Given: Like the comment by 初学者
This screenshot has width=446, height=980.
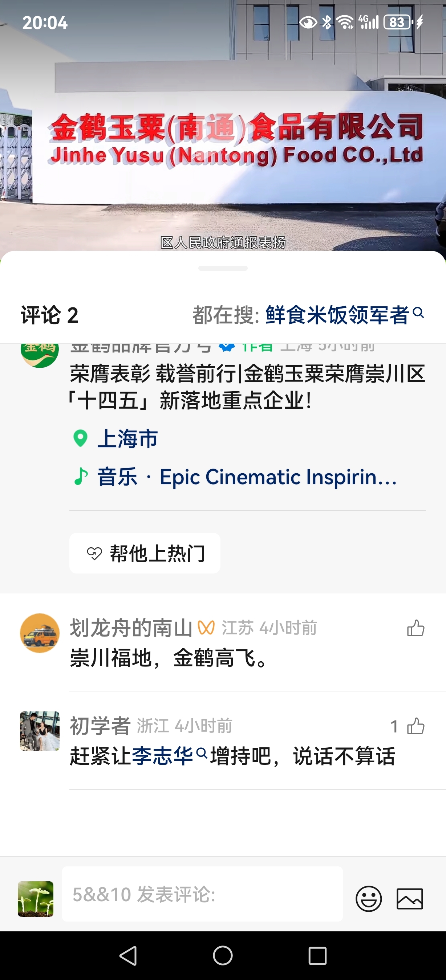Looking at the screenshot, I should pyautogui.click(x=415, y=726).
